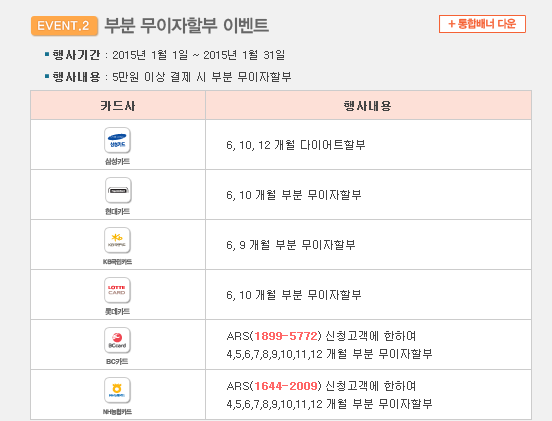The image size is (552, 421).
Task: Click the 행사기간 date range line
Action: (x=165, y=55)
